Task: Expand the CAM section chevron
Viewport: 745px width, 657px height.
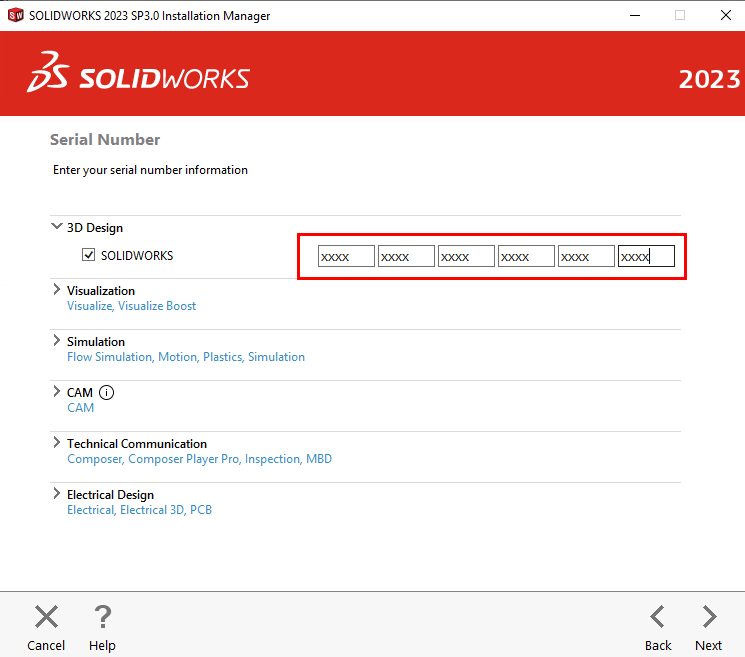Action: click(x=57, y=391)
